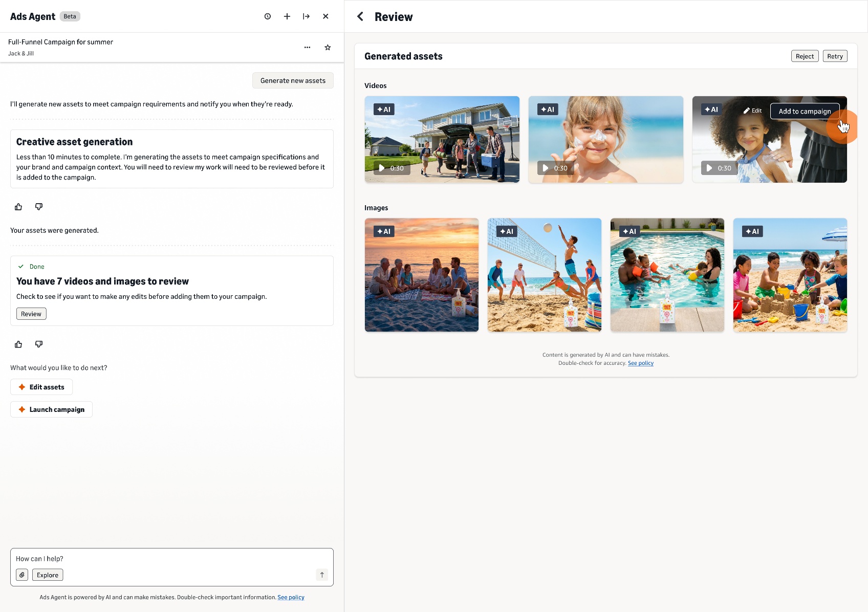
Task: Open See policy link in chat footer
Action: [291, 597]
